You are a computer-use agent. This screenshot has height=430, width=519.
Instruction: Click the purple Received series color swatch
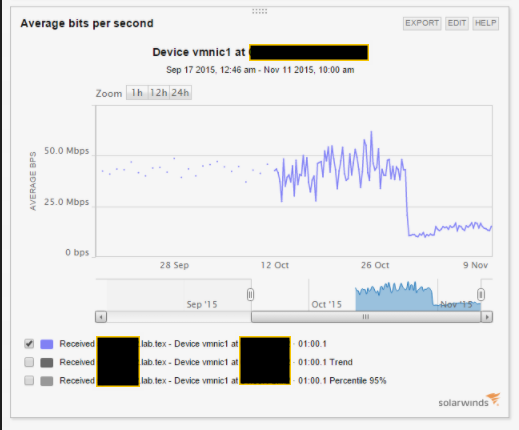point(47,344)
